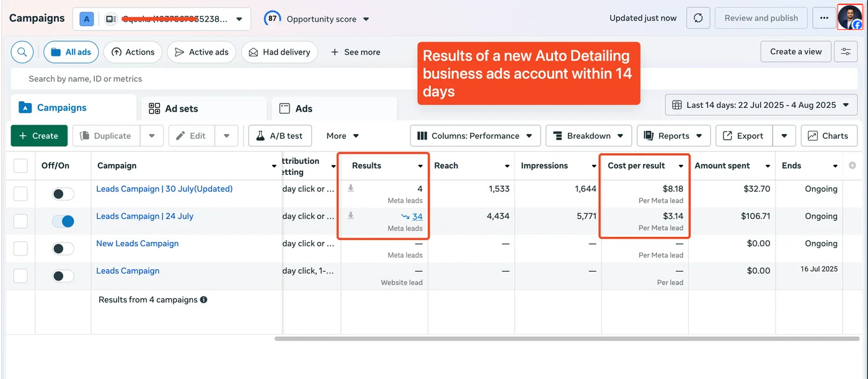Viewport: 868px width, 379px height.
Task: Click the opportunity score 87 circle
Action: [x=272, y=19]
